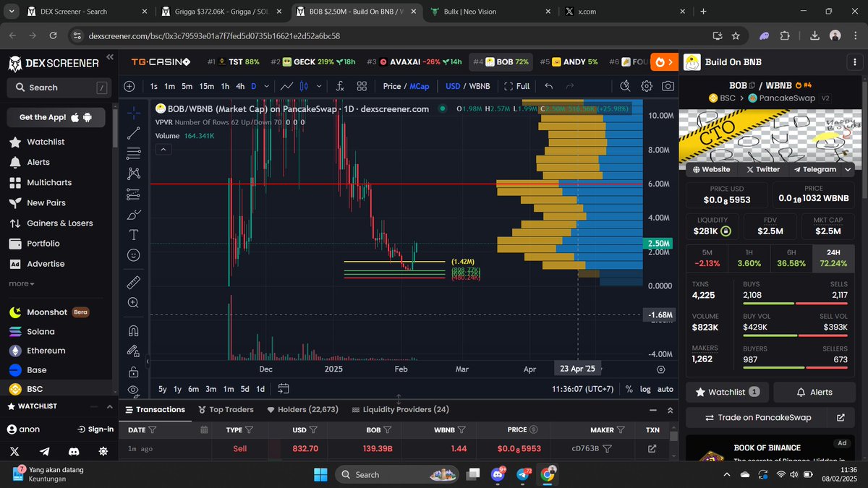
Task: Toggle magnet mode for drawings
Action: pos(134,330)
